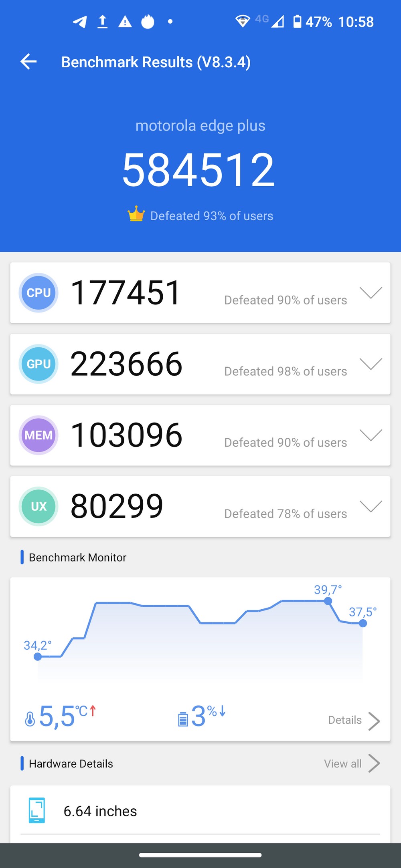Tap the UX score 80299

(117, 506)
